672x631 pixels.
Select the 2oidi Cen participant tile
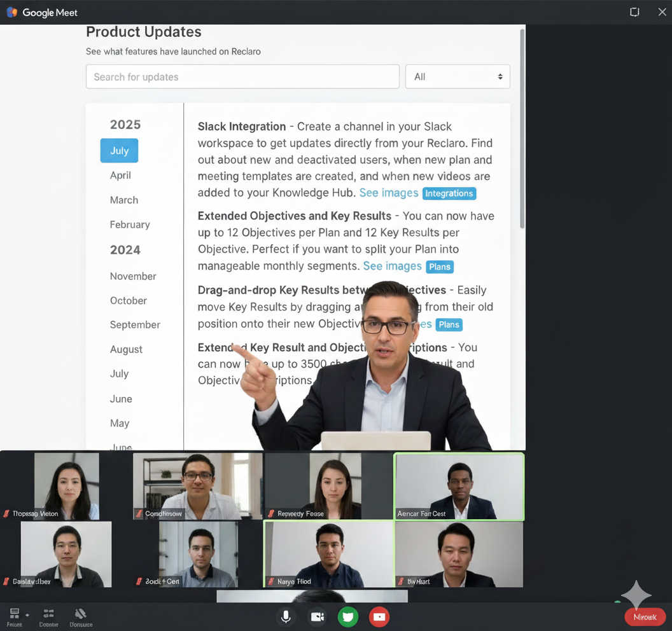click(x=197, y=554)
